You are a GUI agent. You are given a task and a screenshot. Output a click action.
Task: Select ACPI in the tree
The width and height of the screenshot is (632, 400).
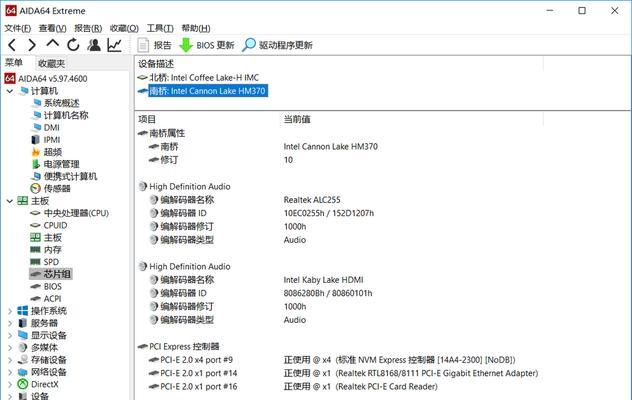(x=52, y=299)
